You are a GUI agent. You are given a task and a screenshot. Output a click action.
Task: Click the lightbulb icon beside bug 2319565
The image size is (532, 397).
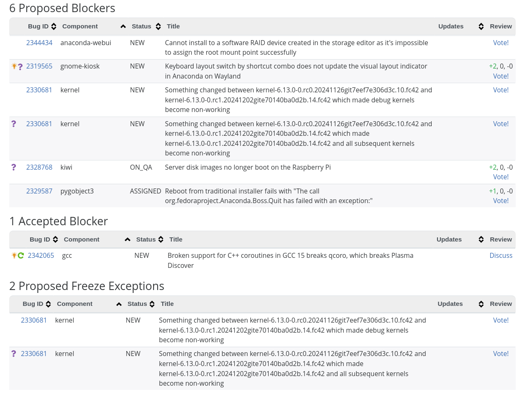click(x=14, y=66)
